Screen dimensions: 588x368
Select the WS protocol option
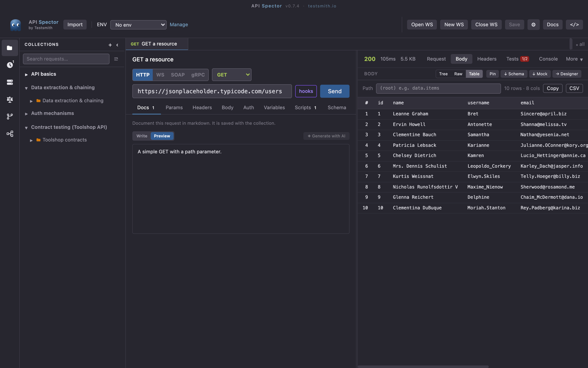click(x=160, y=75)
